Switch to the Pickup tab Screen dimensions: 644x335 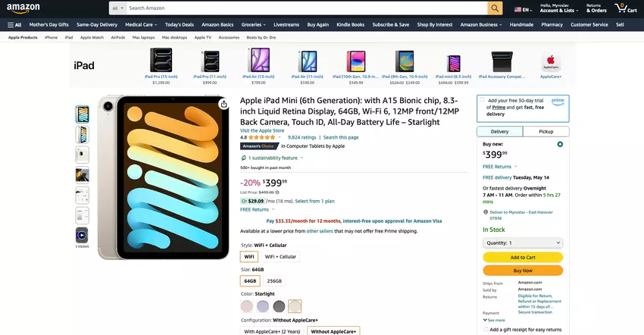(x=546, y=131)
